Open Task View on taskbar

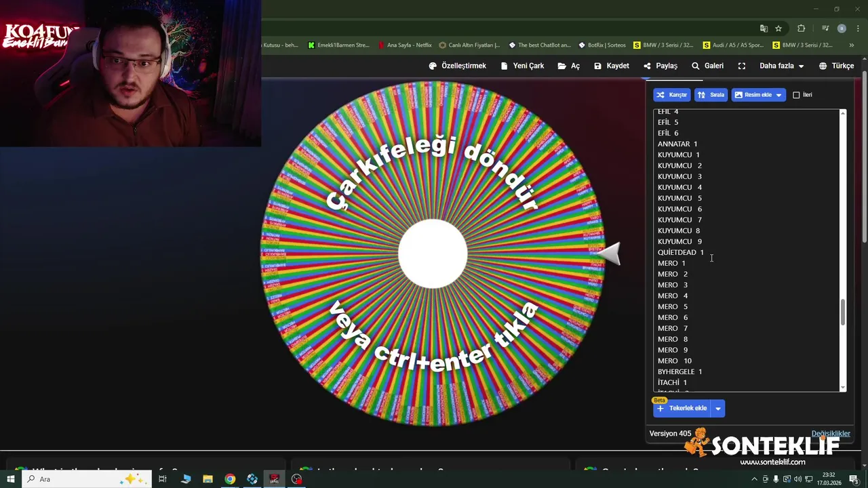tap(163, 479)
